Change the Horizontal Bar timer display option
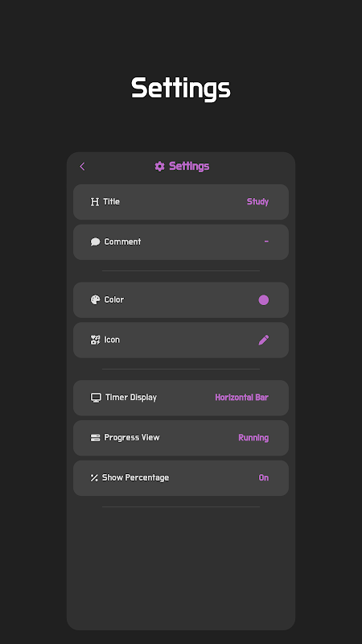The height and width of the screenshot is (644, 362). coord(242,398)
